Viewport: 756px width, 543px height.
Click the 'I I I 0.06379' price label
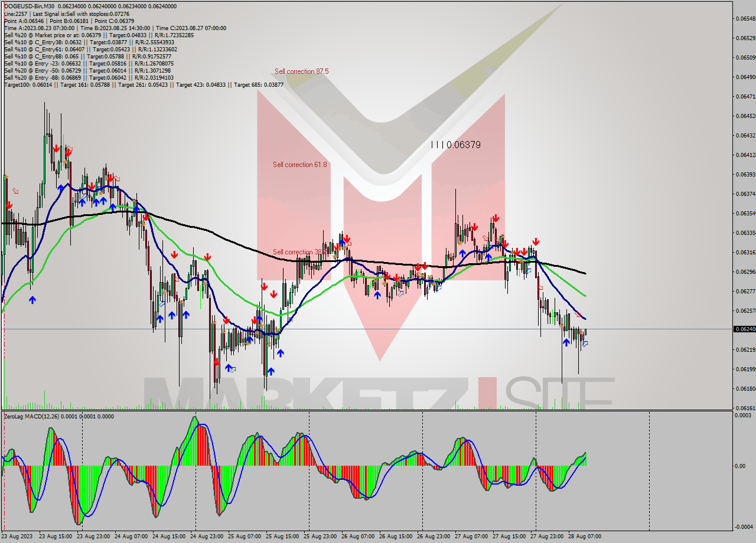pos(455,145)
